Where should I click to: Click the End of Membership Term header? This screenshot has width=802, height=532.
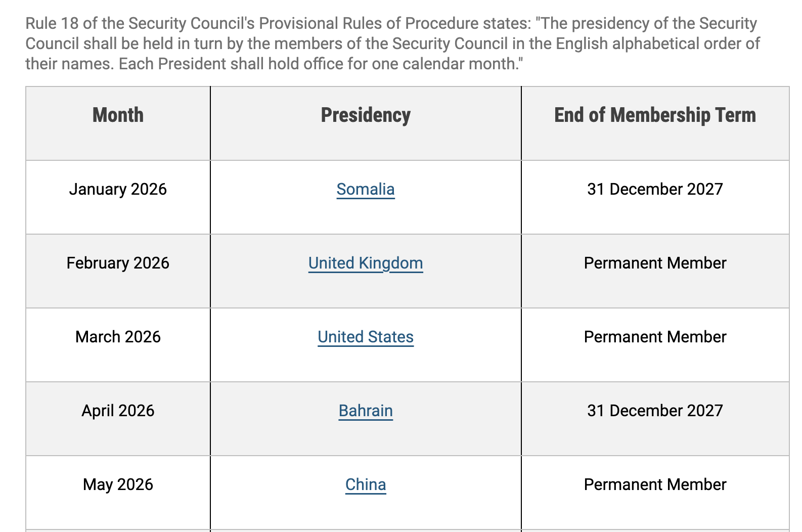click(x=655, y=115)
